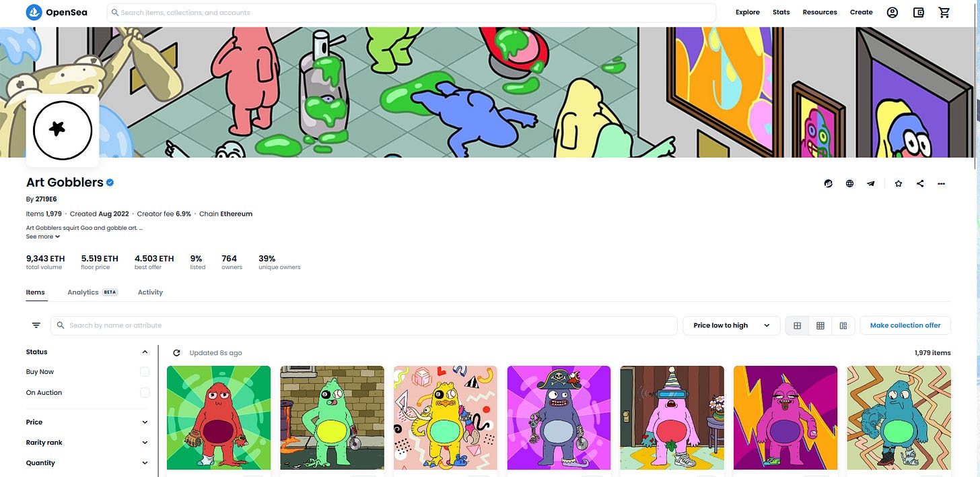Viewport: 980px width, 477px height.
Task: Open the yellow gobbler with shapes NFT
Action: [446, 418]
